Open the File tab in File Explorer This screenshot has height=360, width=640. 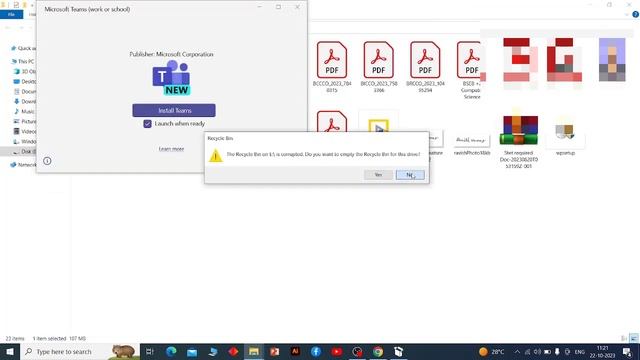tap(11, 14)
